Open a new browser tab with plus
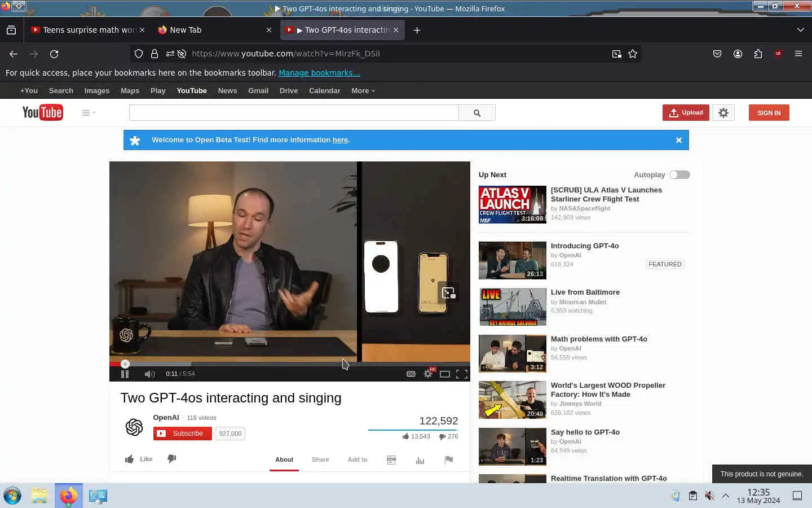The height and width of the screenshot is (508, 812). pos(417,30)
